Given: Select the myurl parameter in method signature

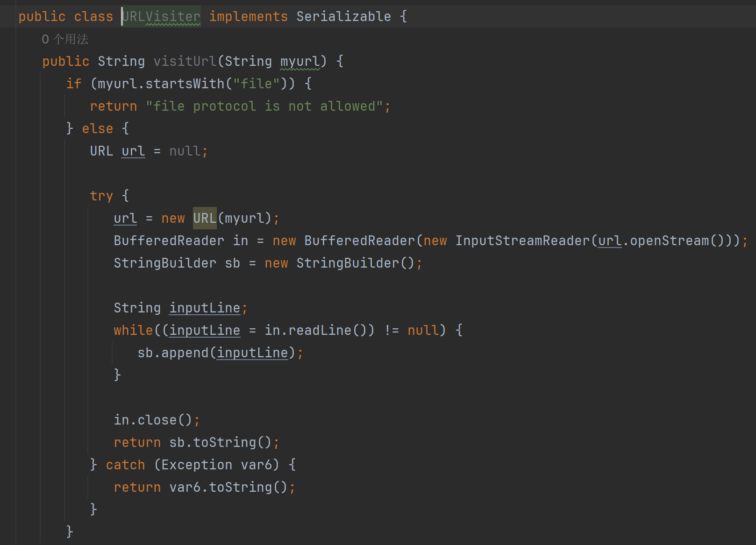Looking at the screenshot, I should [x=300, y=61].
